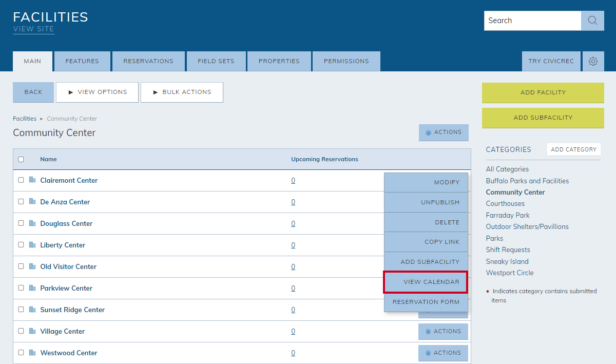Switch to the Properties tab
Image resolution: width=616 pixels, height=364 pixels.
point(279,61)
